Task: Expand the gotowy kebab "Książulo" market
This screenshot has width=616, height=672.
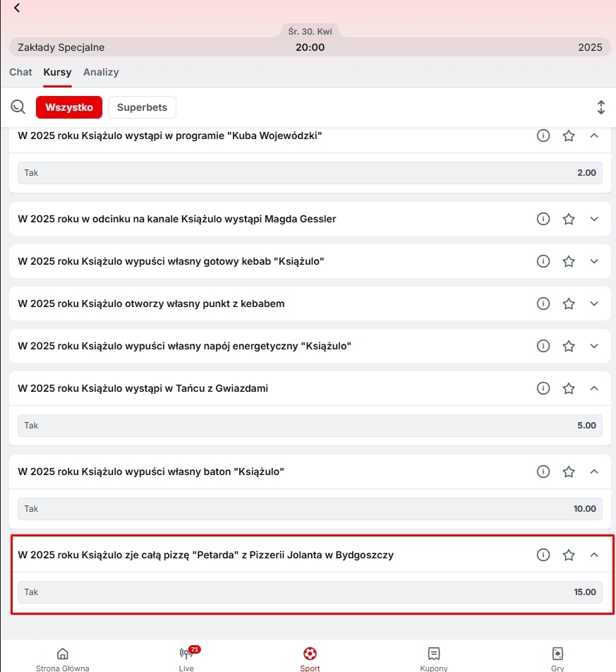Action: (593, 262)
